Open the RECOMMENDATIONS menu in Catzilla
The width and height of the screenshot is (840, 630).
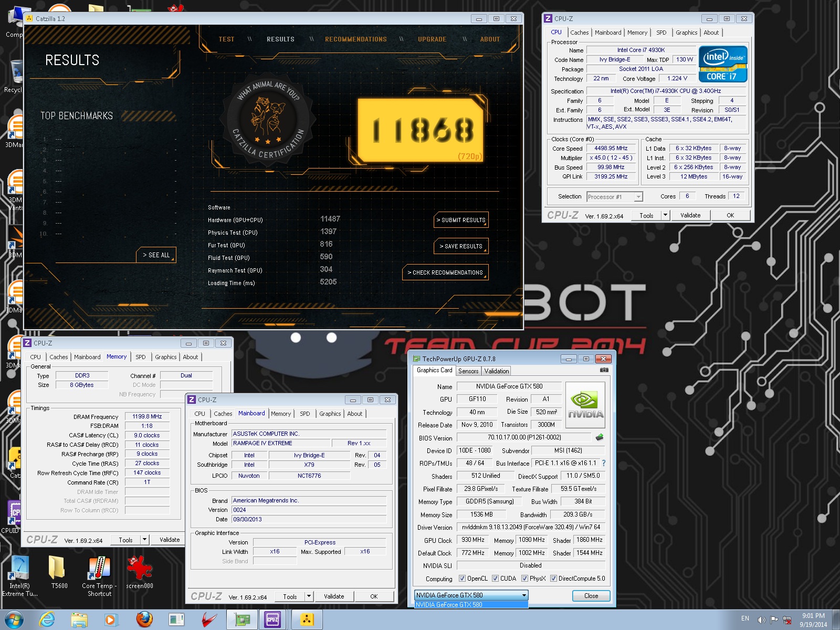coord(356,39)
